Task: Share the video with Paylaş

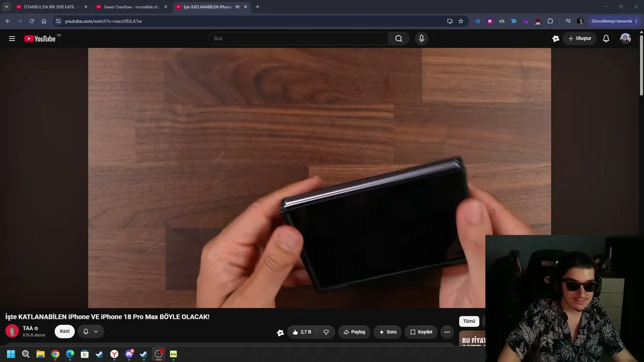Action: [x=354, y=332]
